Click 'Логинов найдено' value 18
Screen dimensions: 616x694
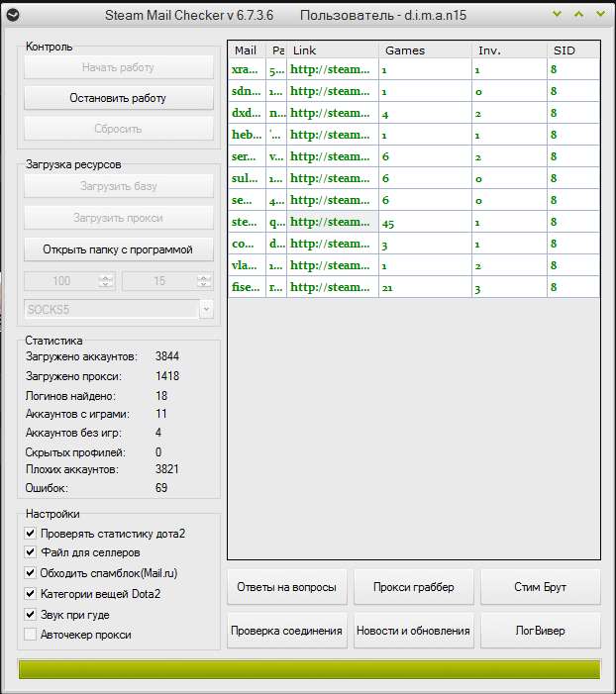point(161,396)
